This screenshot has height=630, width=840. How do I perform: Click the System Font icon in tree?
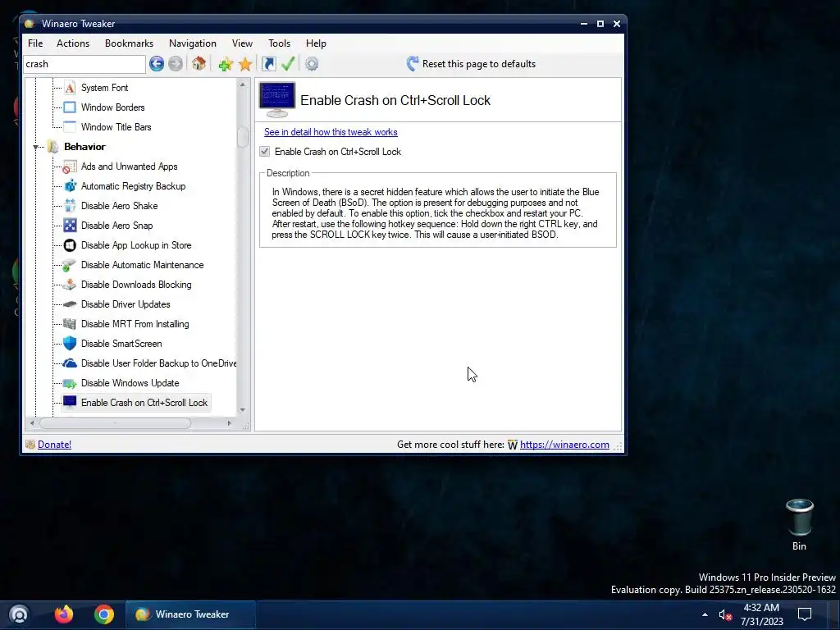tap(70, 87)
